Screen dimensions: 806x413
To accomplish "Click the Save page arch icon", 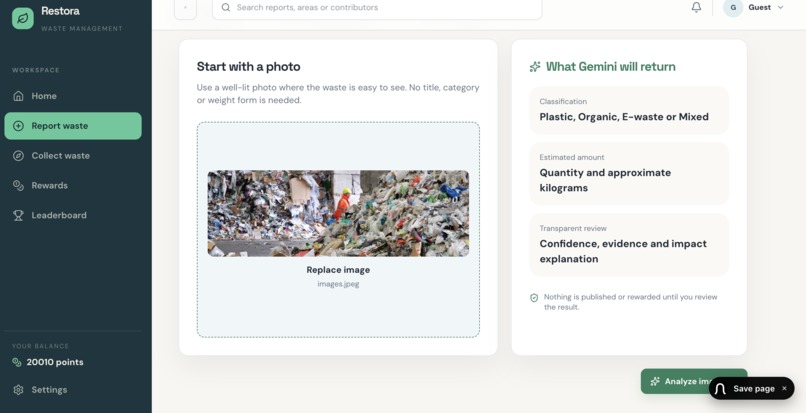I will [720, 389].
